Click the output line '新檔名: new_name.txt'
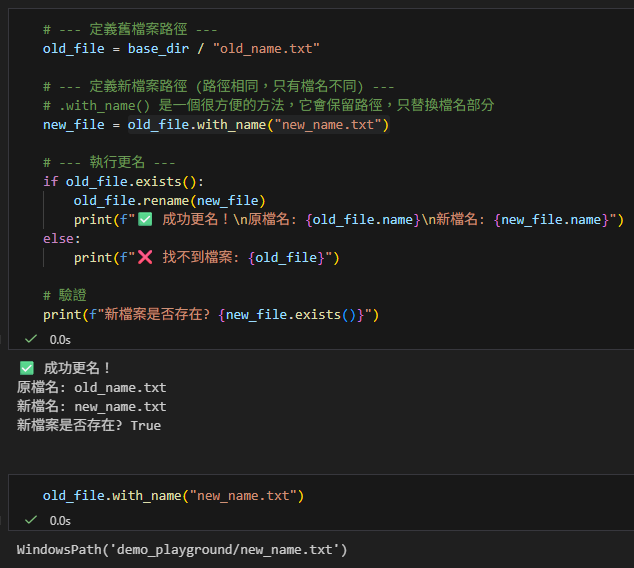634x568 pixels. 91,406
